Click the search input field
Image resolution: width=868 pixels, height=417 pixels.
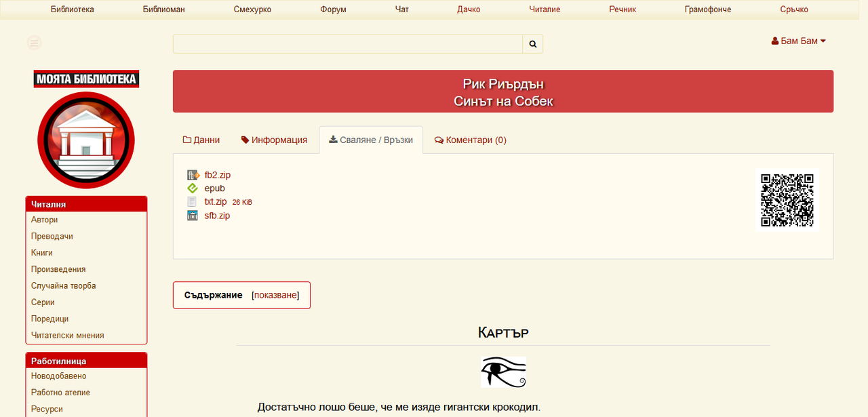click(348, 44)
